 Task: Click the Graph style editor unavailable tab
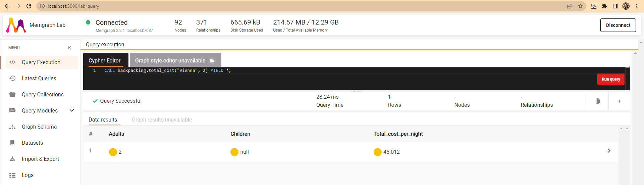point(174,60)
